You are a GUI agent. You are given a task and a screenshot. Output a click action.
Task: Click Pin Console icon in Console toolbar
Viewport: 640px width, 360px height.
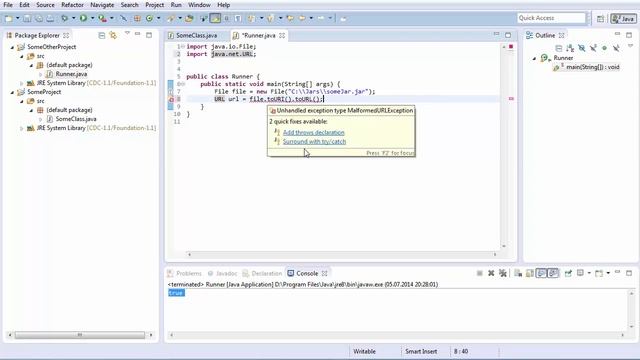click(x=568, y=273)
